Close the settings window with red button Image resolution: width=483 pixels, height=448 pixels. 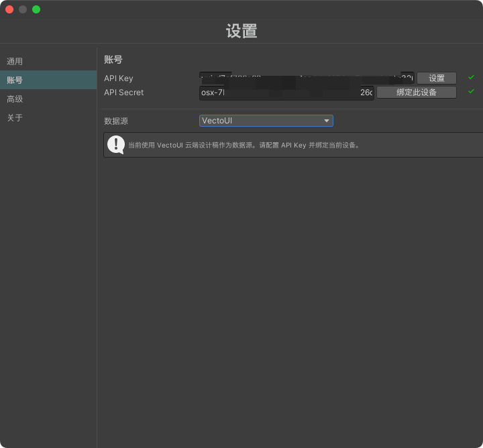[9, 9]
